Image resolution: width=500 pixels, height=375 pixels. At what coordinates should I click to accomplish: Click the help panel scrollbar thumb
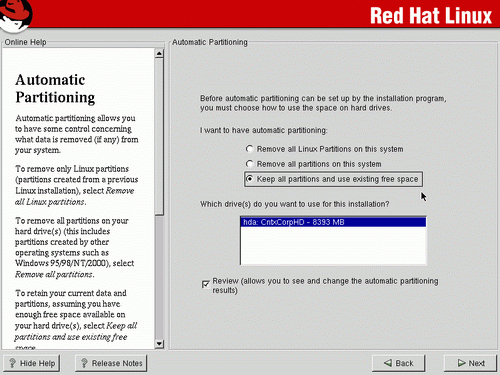tap(159, 136)
